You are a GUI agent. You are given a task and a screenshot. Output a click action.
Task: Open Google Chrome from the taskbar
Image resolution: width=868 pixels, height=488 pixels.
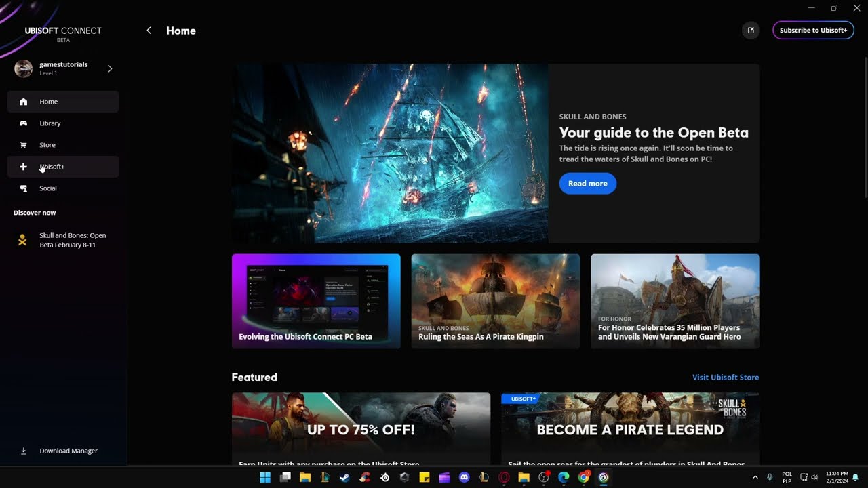(584, 477)
